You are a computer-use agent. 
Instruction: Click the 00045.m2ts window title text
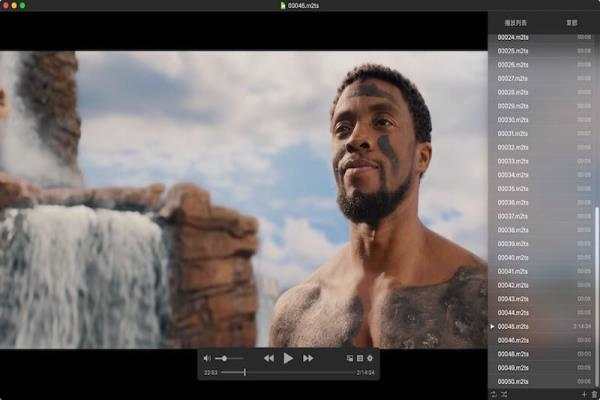point(303,5)
